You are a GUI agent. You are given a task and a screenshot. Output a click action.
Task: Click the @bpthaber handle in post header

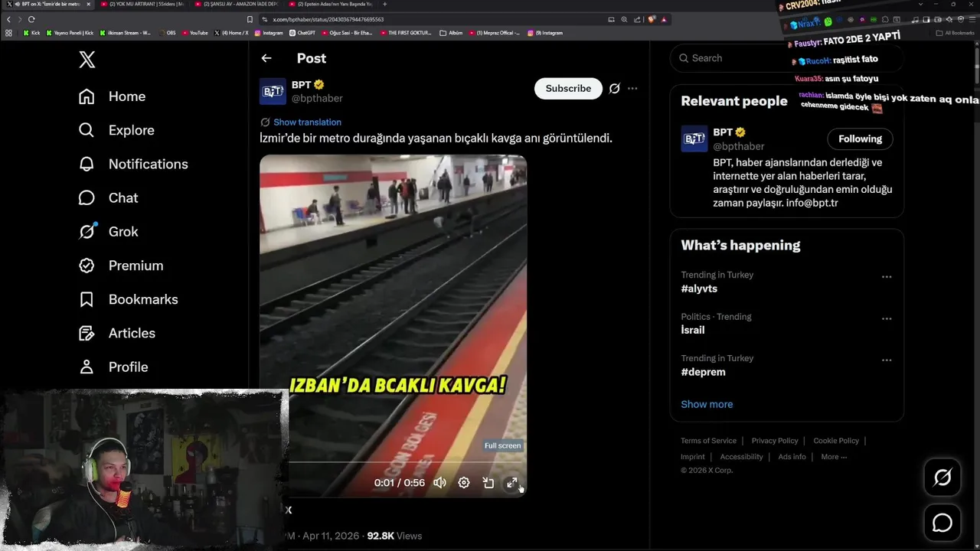pos(317,98)
